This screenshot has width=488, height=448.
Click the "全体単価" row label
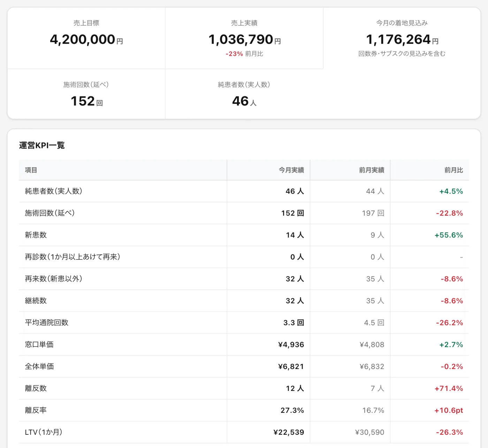click(39, 366)
